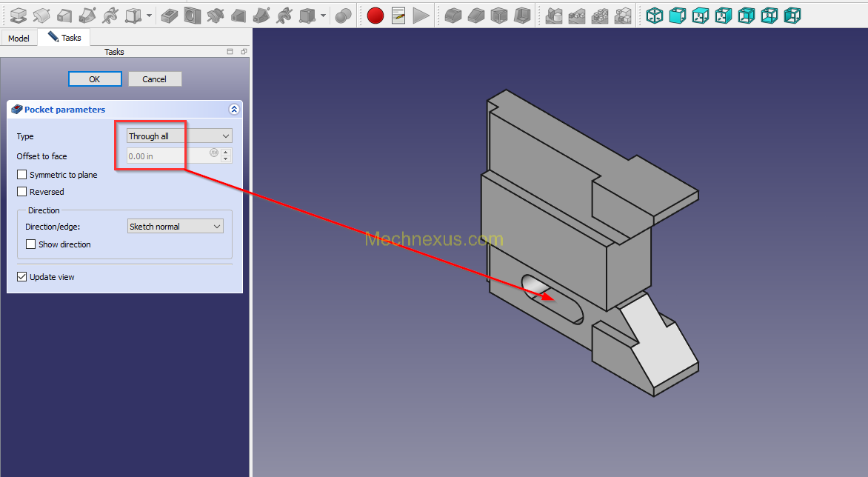The height and width of the screenshot is (477, 868).
Task: Open the subtractive primitive dropdown arrow
Action: click(324, 16)
